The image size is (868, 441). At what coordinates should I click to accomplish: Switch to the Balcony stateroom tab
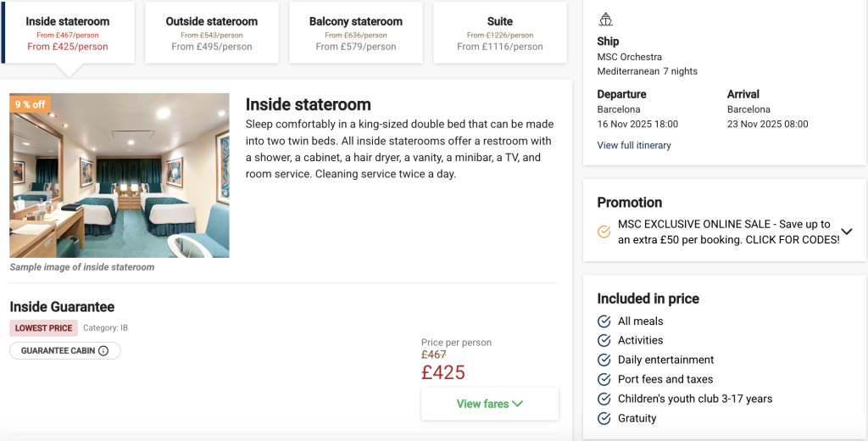pos(356,33)
